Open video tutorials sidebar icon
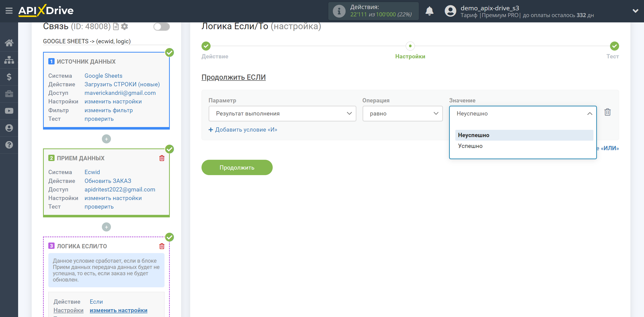The image size is (644, 317). tap(9, 111)
